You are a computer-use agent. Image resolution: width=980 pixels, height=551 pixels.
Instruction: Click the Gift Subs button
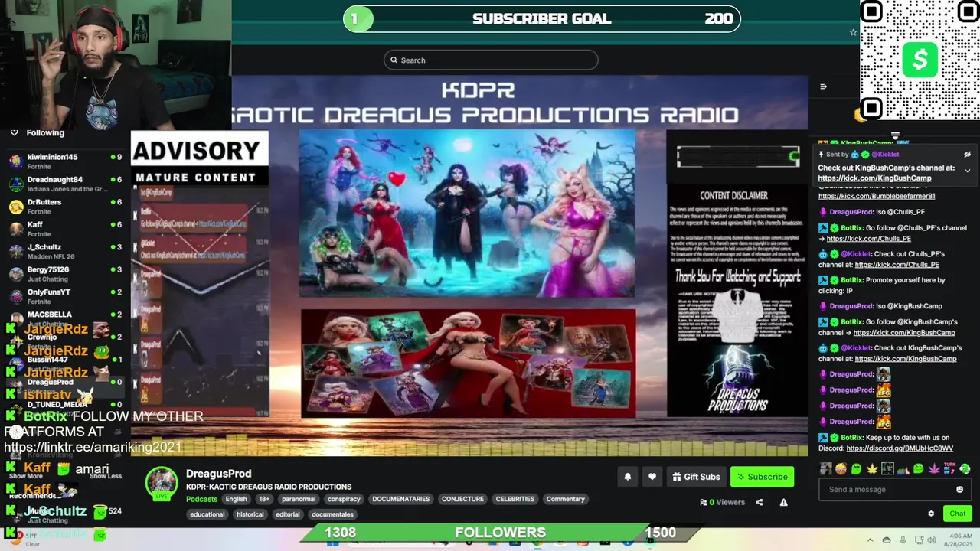click(696, 477)
